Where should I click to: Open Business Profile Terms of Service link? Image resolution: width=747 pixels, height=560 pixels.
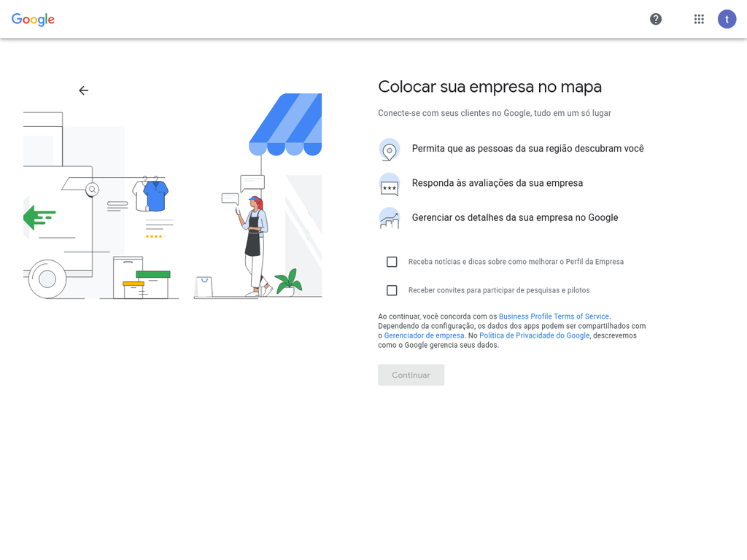click(554, 316)
